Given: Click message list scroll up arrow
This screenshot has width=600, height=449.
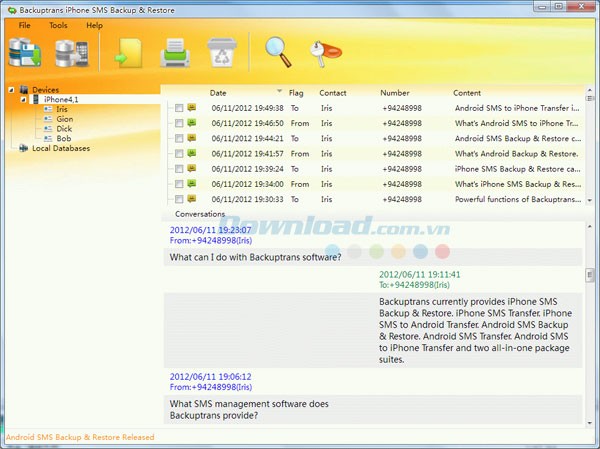Looking at the screenshot, I should [x=590, y=90].
